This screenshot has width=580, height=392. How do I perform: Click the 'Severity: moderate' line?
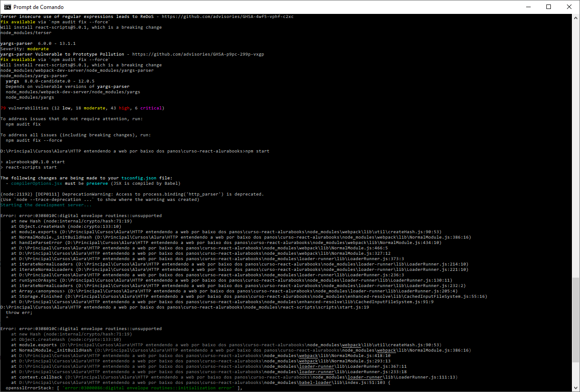(x=25, y=49)
